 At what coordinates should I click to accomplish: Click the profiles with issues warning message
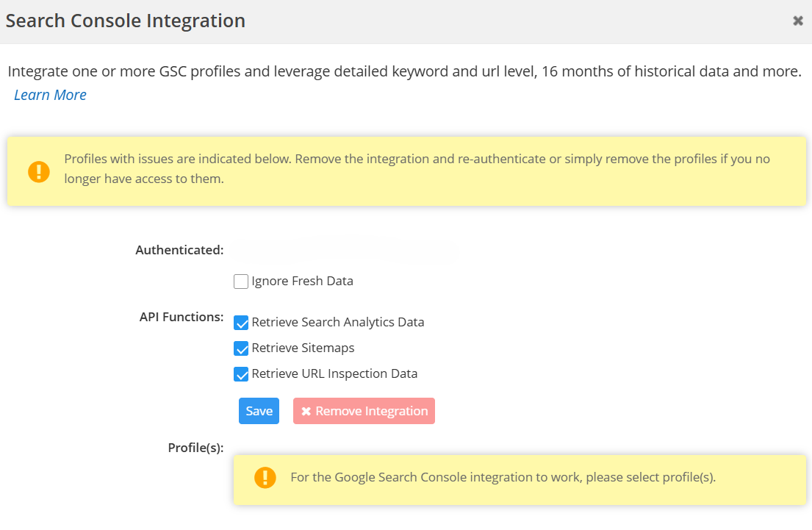tap(417, 168)
